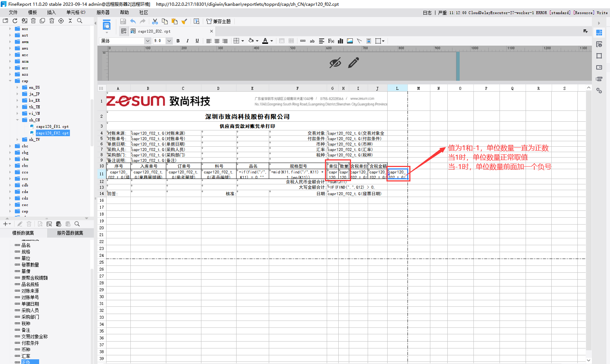Locate current template with target icon

click(61, 21)
